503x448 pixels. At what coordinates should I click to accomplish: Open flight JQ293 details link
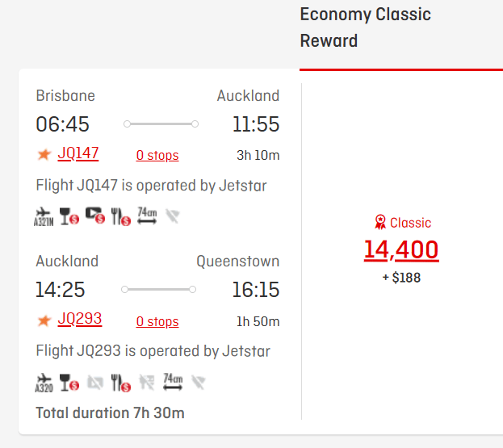coord(79,319)
